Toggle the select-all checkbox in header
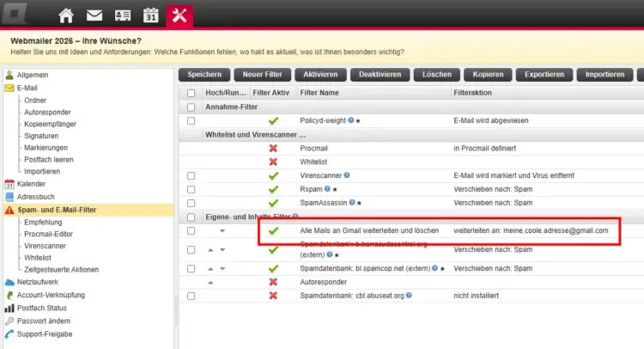This screenshot has height=349, width=644. (x=191, y=94)
